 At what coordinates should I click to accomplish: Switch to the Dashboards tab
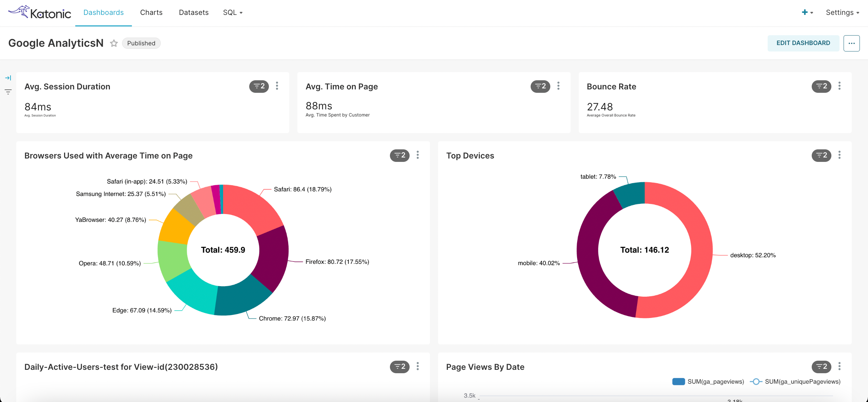point(103,13)
